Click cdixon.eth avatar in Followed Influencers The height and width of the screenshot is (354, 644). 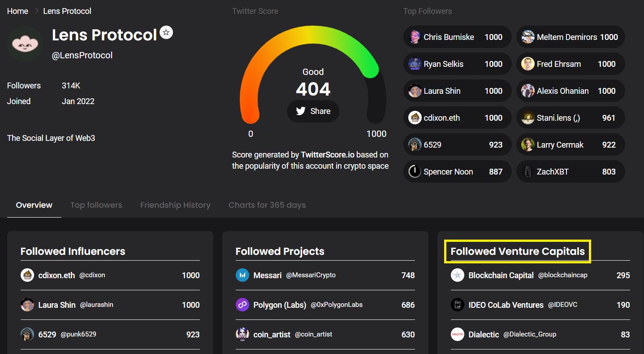[27, 275]
